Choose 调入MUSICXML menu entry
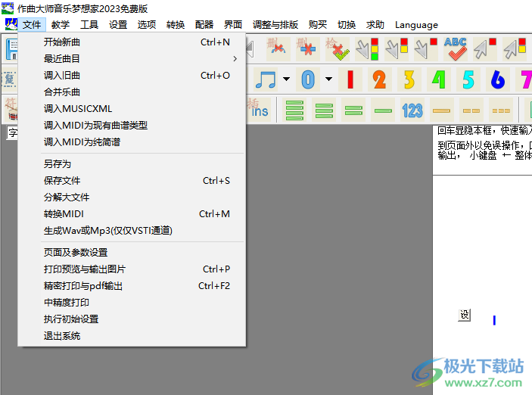532x395 pixels. click(x=132, y=109)
